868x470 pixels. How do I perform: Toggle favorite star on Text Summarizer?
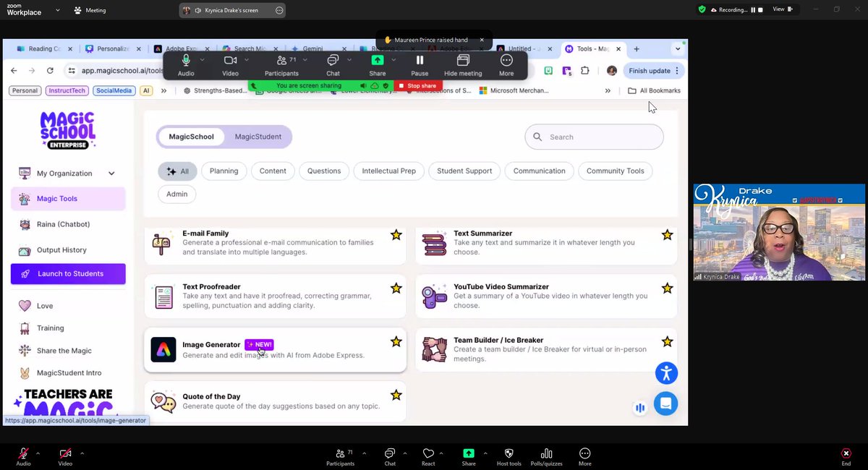click(667, 235)
